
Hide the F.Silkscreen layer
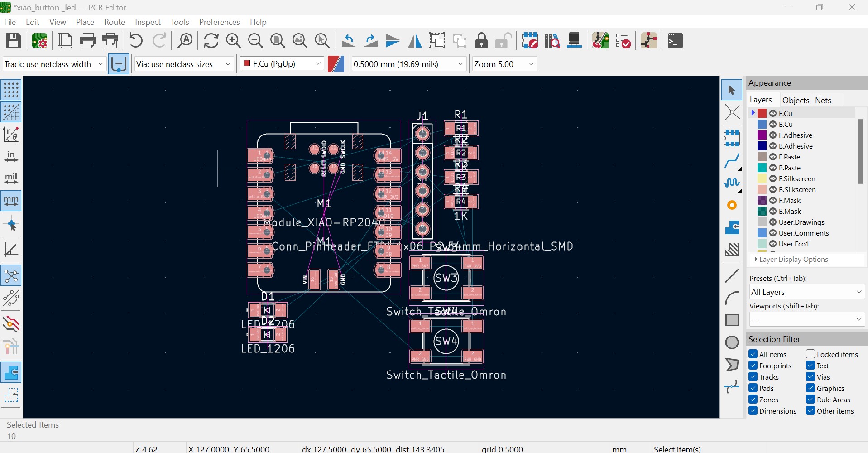click(x=773, y=178)
